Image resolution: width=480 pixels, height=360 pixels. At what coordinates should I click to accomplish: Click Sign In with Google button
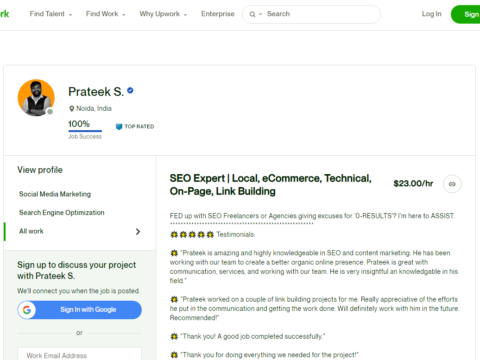point(79,310)
